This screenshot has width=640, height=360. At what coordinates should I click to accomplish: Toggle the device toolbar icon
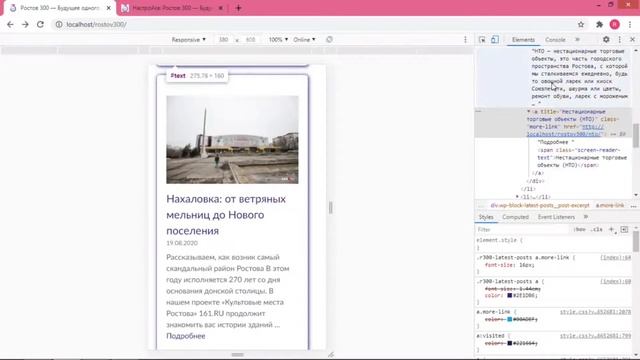tap(495, 40)
